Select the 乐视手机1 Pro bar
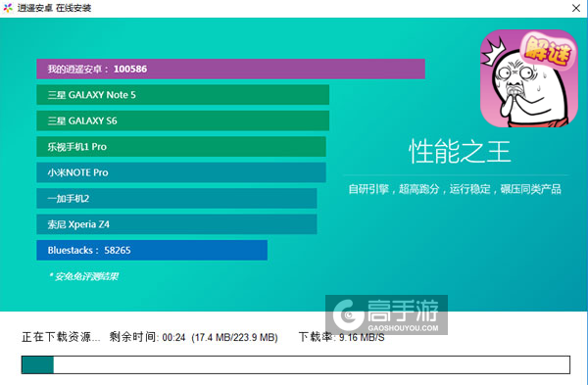 (181, 147)
